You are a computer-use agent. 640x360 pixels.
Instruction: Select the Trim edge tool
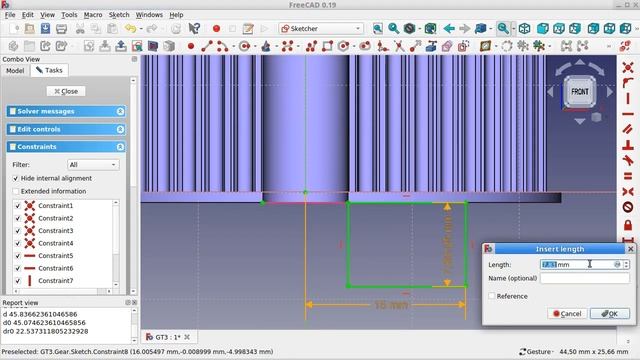[399, 46]
